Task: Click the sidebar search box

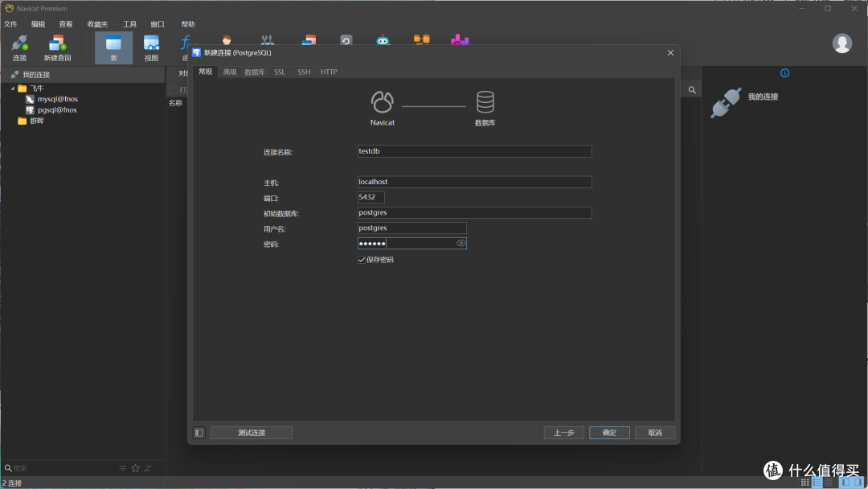Action: pyautogui.click(x=61, y=469)
